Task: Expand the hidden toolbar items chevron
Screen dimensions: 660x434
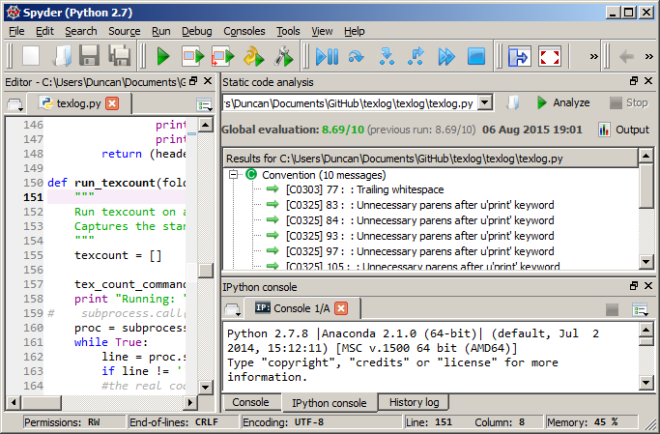Action: [x=592, y=56]
